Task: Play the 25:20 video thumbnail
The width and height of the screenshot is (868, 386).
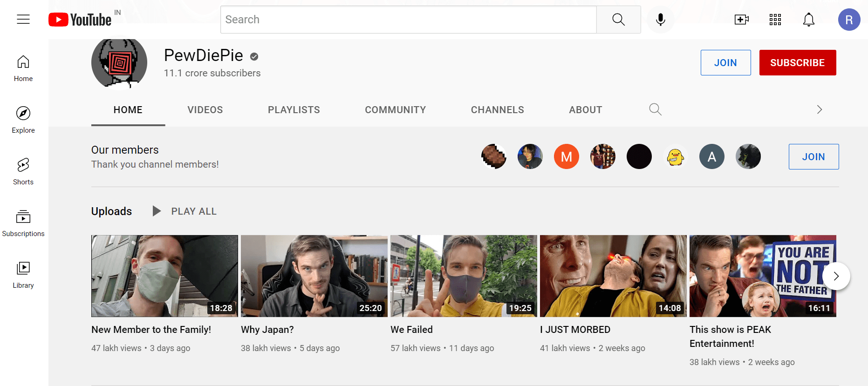Action: pos(314,276)
